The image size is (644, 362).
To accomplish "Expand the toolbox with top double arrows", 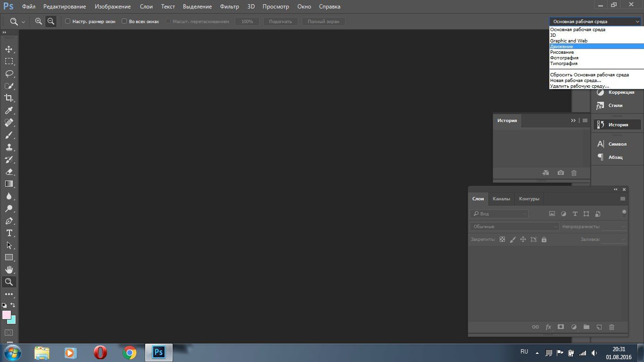I will click(x=4, y=33).
